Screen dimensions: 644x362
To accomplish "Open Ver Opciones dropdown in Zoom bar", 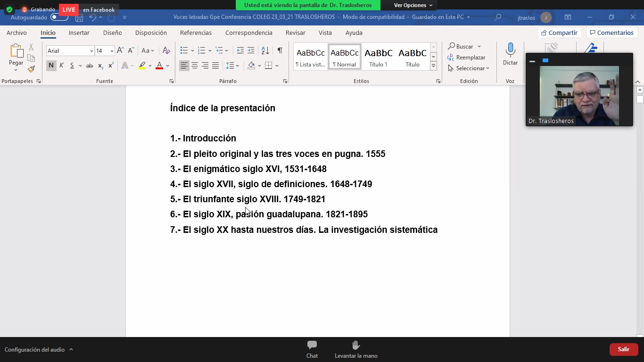I will point(413,5).
